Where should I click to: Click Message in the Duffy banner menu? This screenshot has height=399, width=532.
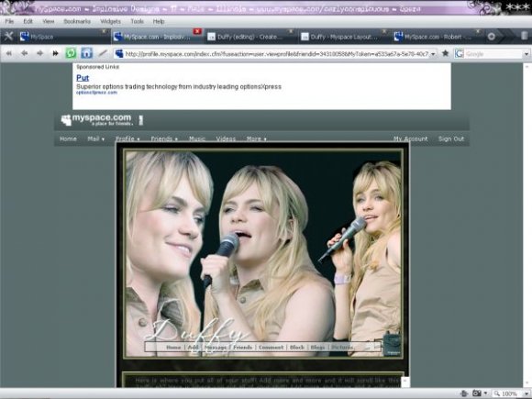click(x=216, y=347)
